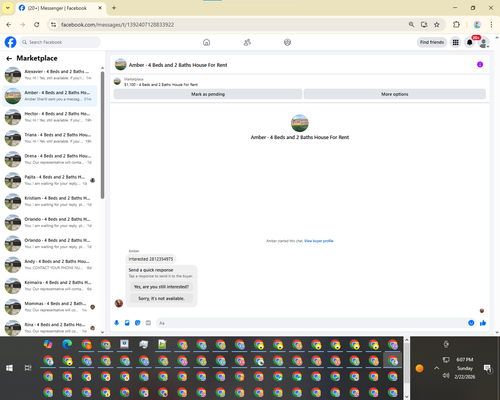Expand the system tray hidden icons chevron

437,368
